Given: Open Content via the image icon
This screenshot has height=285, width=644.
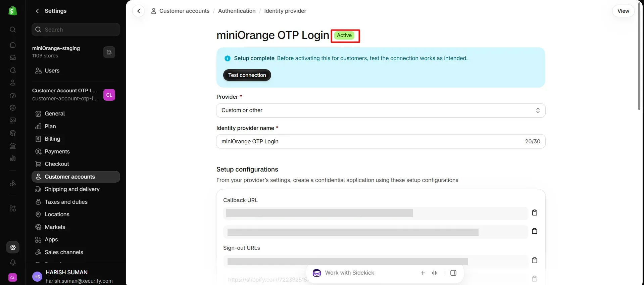Looking at the screenshot, I should click(x=13, y=121).
